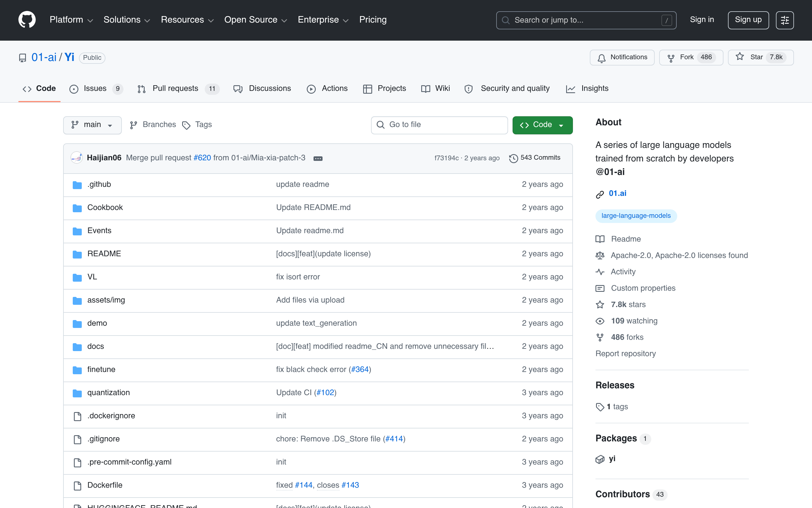Expand the Enterprise navigation menu
The height and width of the screenshot is (508, 812).
tap(323, 20)
